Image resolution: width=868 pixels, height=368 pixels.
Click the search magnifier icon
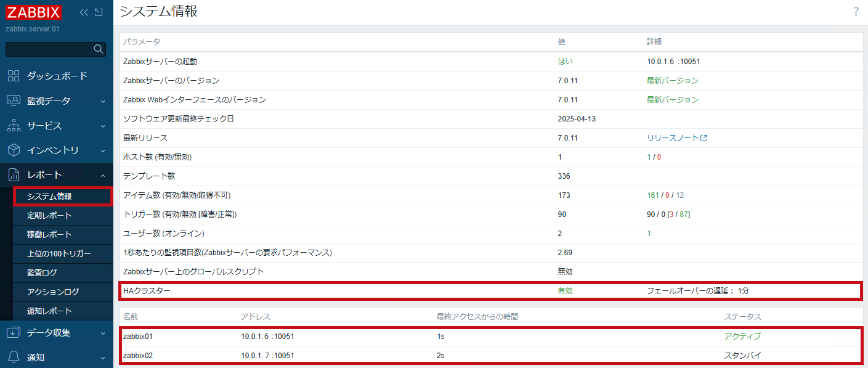pyautogui.click(x=99, y=49)
